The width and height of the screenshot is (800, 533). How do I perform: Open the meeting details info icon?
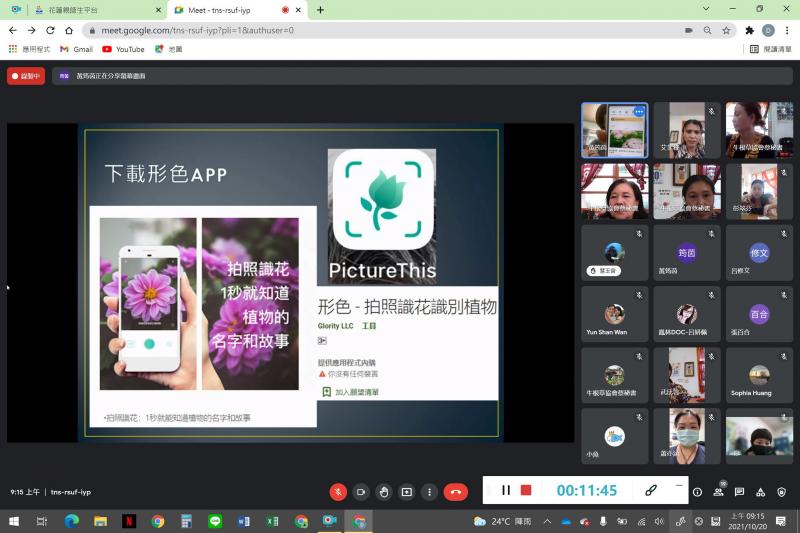(x=697, y=492)
